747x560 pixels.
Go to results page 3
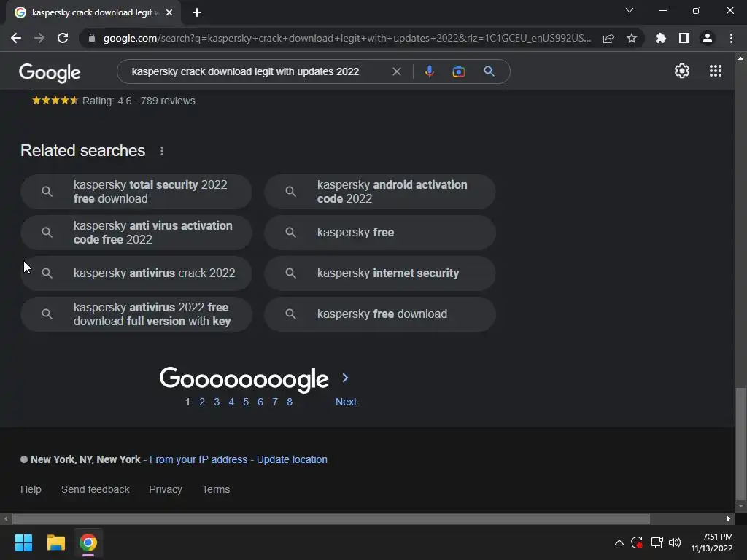[x=217, y=402]
